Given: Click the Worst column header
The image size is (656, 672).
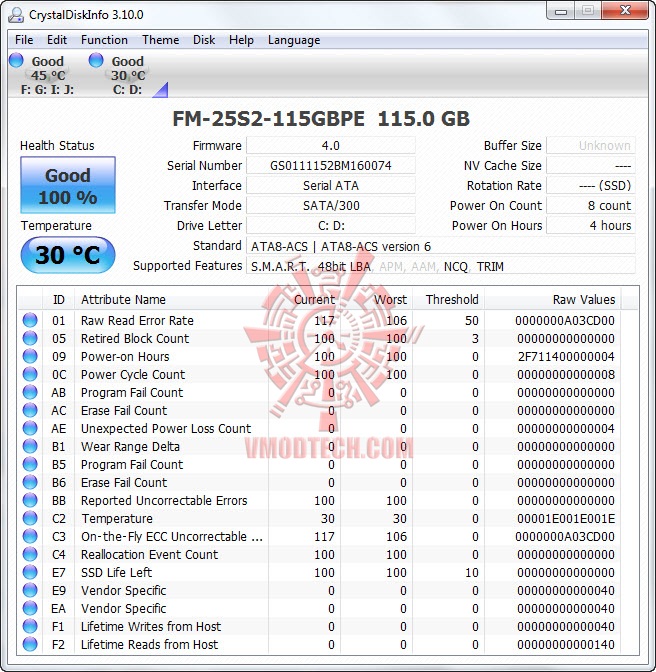Looking at the screenshot, I should [x=377, y=299].
